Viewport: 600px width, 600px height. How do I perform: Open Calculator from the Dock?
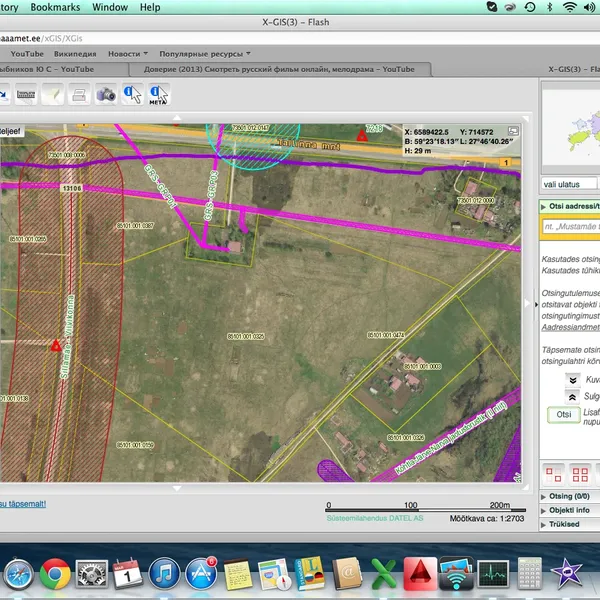(x=530, y=574)
